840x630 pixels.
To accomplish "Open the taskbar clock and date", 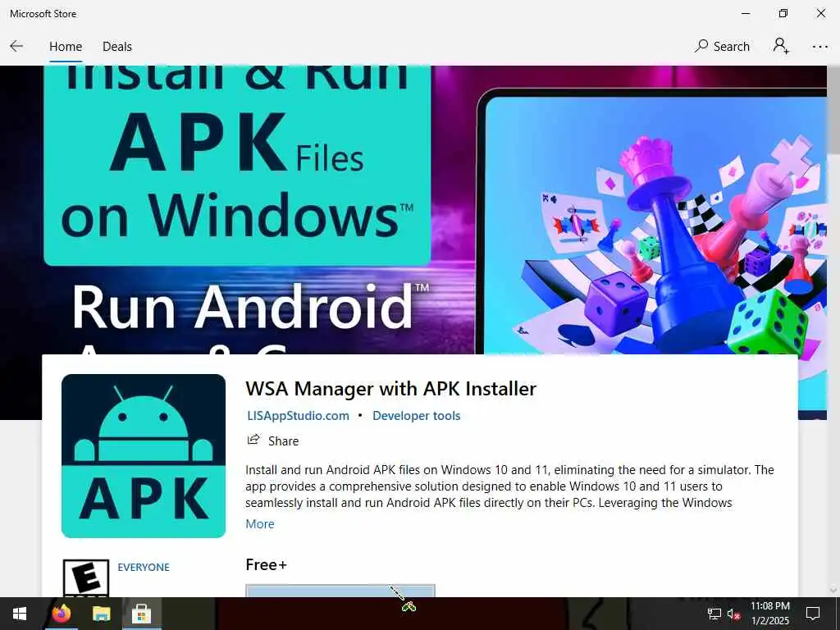I will (769, 614).
